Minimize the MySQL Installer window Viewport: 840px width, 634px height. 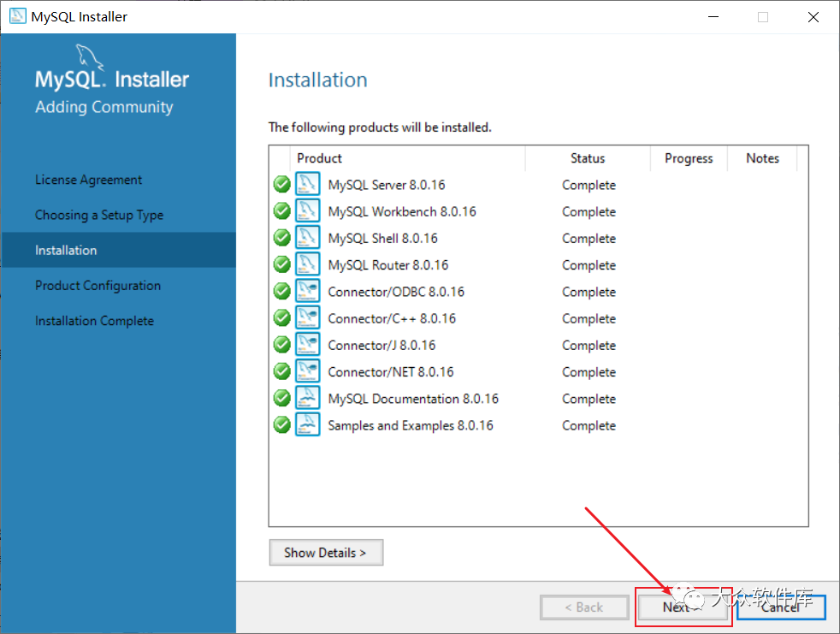pyautogui.click(x=713, y=17)
